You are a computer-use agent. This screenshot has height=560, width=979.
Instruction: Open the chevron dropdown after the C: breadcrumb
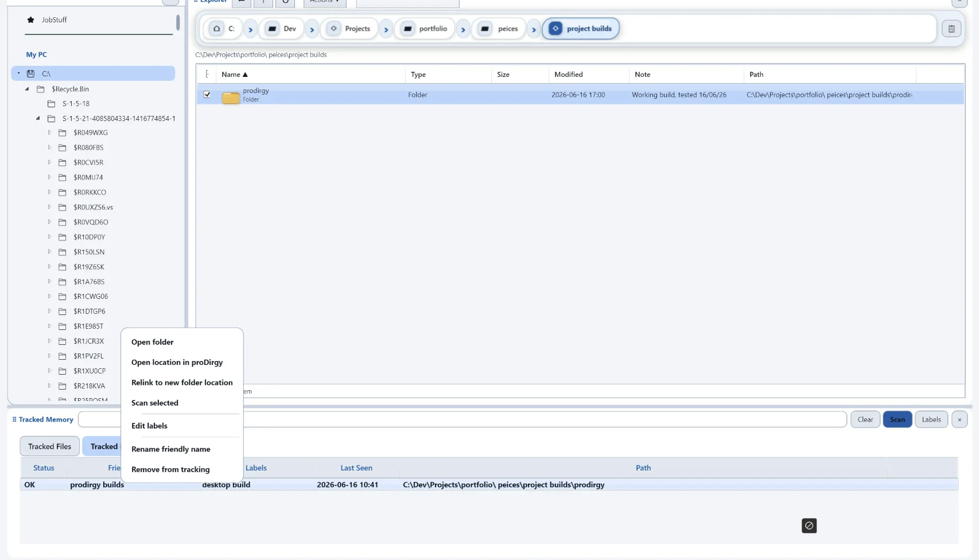[x=250, y=29]
